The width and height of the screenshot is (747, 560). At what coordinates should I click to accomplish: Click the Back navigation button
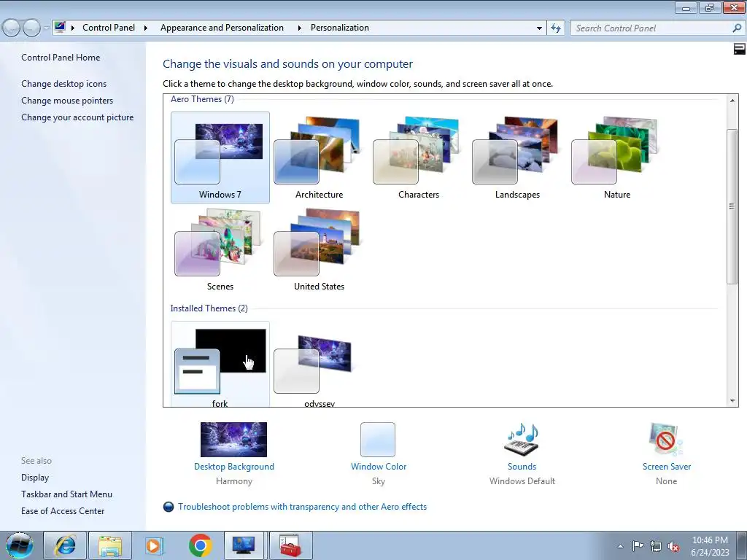point(12,28)
